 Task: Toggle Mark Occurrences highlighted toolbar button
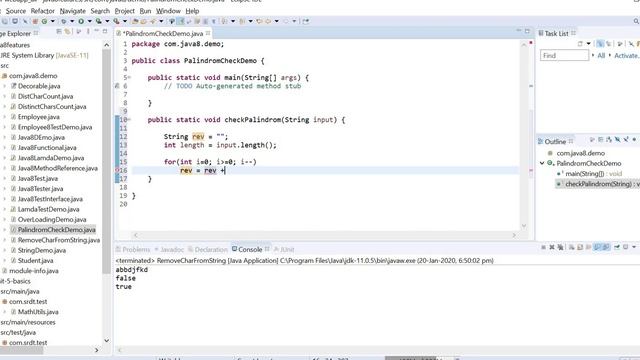180,21
